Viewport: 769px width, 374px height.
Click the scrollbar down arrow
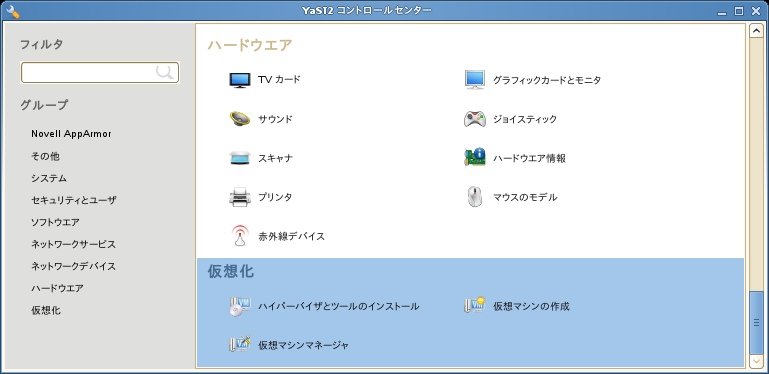pos(756,361)
